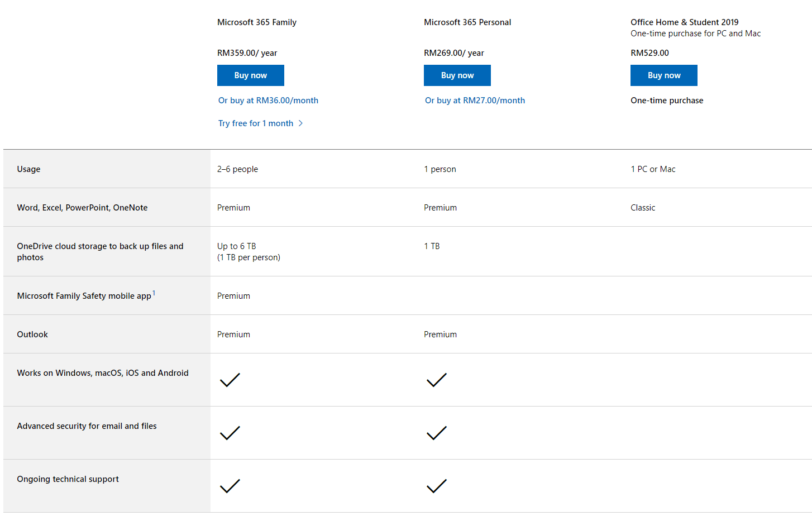Open the RM27.00/month purchase link
Image resolution: width=812 pixels, height=516 pixels.
click(x=475, y=101)
